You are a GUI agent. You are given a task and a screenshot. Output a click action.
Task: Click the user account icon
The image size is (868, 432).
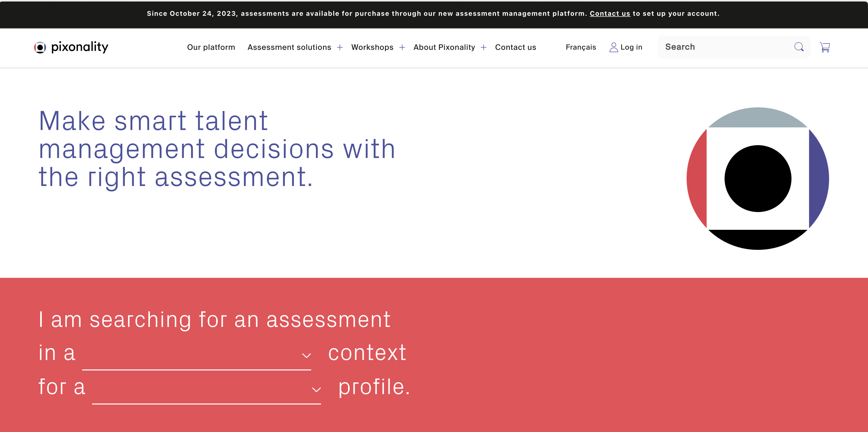click(613, 47)
